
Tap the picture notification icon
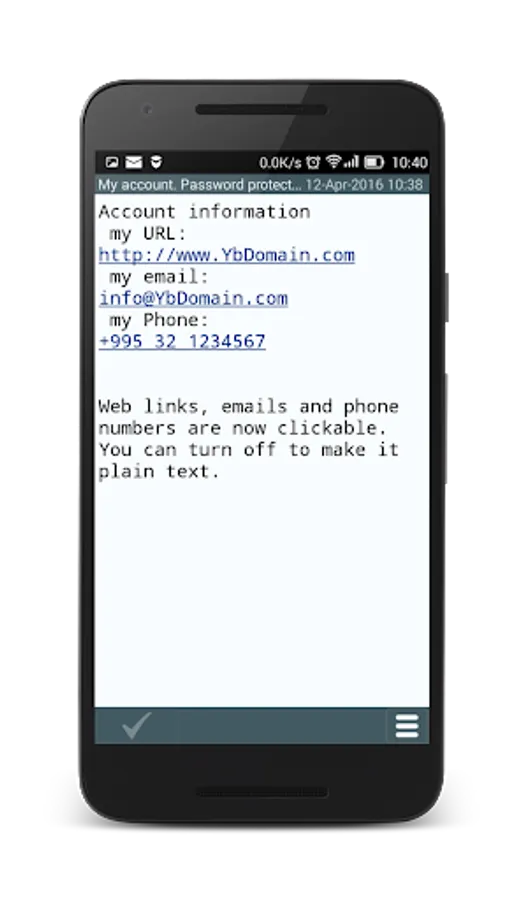112,163
